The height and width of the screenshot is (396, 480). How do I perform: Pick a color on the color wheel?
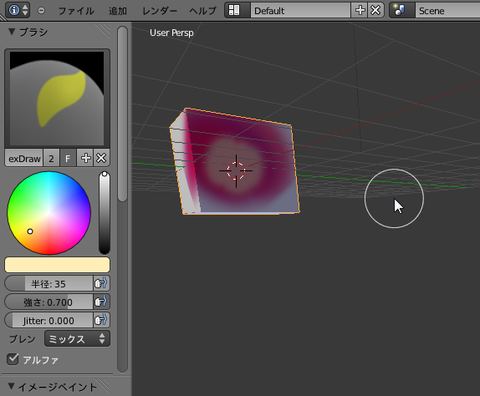tap(49, 213)
